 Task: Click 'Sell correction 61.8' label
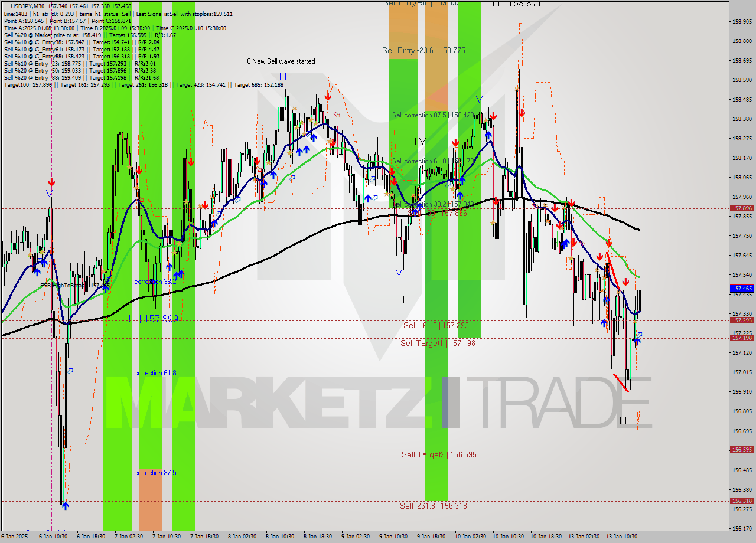[x=433, y=161]
